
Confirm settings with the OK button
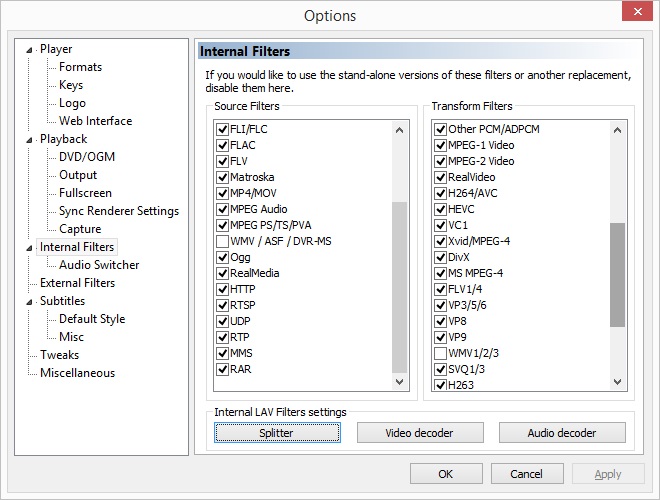[446, 474]
